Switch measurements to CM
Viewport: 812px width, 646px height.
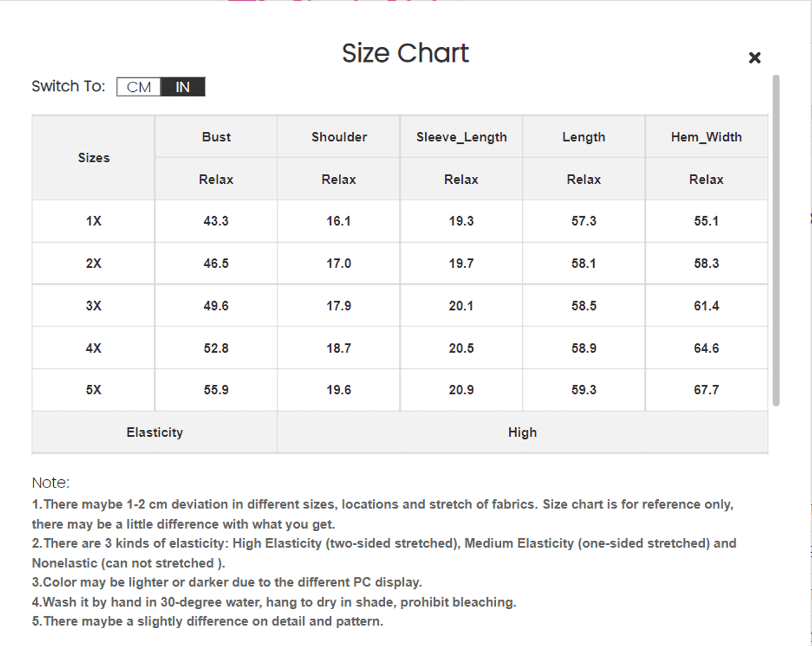pyautogui.click(x=139, y=87)
